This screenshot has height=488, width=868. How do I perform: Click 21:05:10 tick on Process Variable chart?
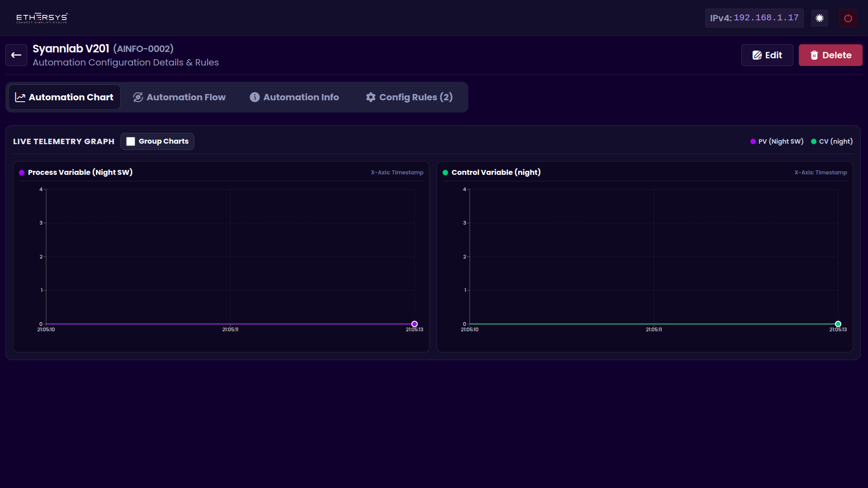(46, 329)
